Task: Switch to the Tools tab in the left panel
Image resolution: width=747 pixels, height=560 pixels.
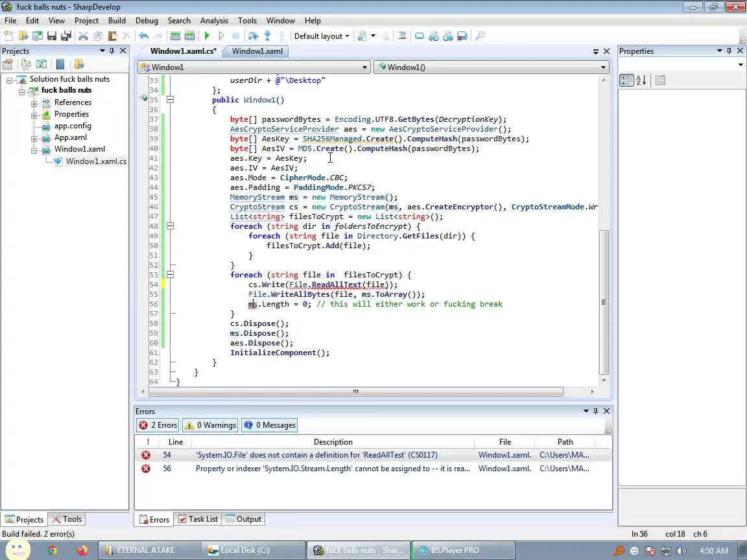Action: pos(67,519)
